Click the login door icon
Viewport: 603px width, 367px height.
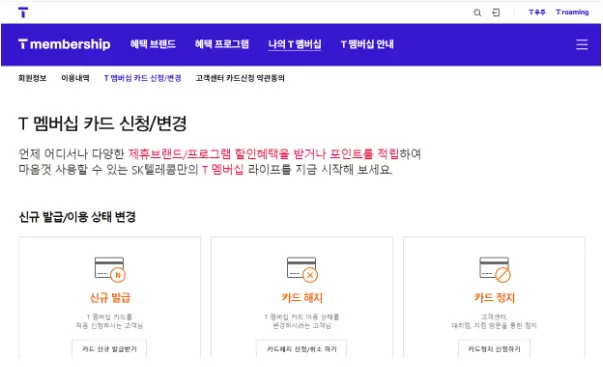(x=496, y=13)
